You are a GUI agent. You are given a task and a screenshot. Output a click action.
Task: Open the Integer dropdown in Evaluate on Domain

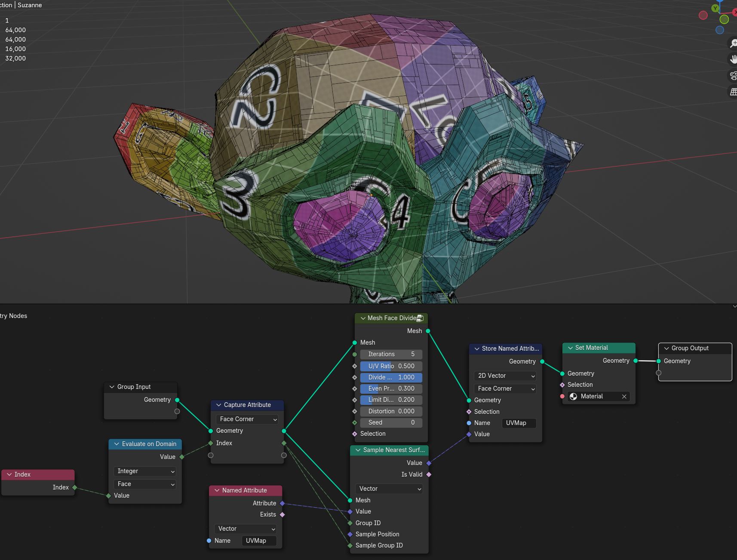(144, 471)
